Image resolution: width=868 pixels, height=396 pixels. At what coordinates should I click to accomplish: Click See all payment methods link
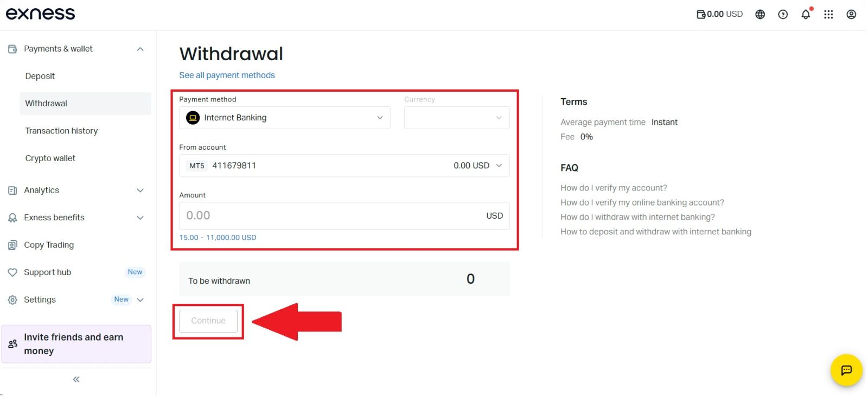227,75
